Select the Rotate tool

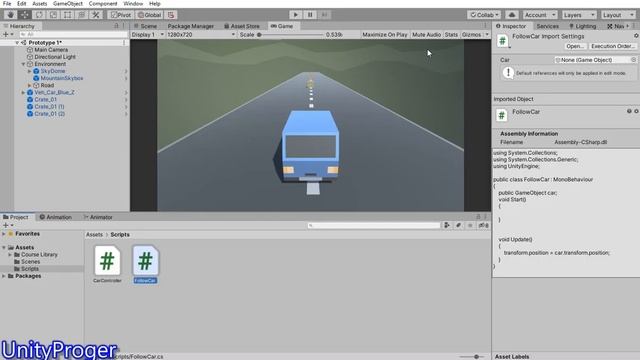39,15
